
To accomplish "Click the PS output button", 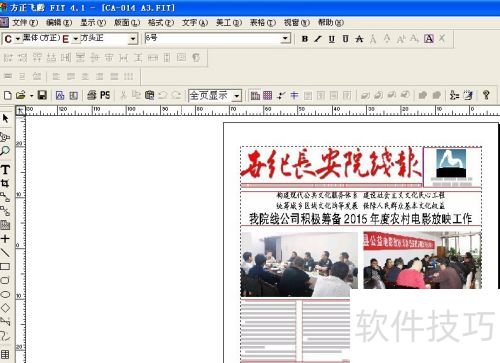I will 105,95.
